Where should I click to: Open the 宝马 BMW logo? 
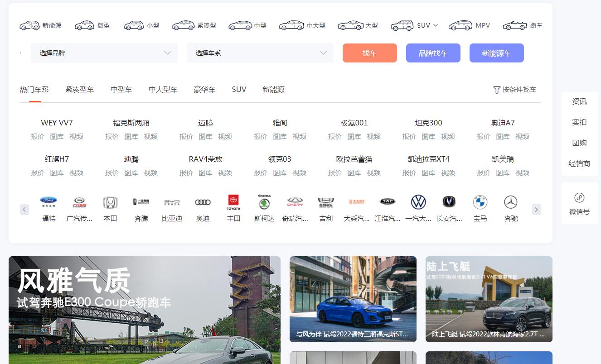(x=480, y=202)
